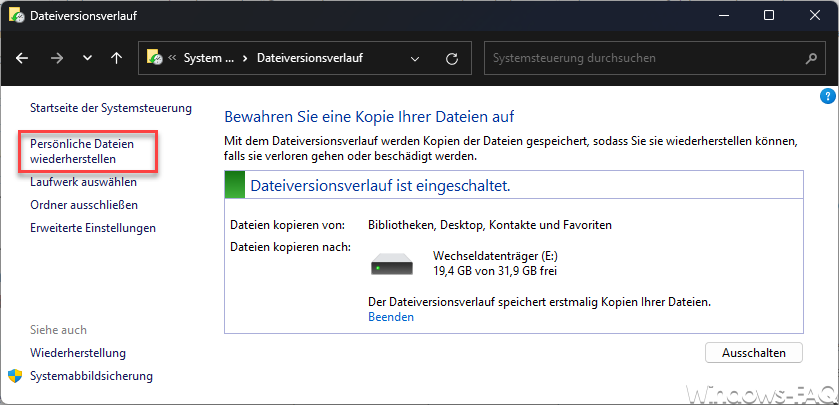Go back with the left arrow
Screen dimensions: 839x405
tap(22, 58)
